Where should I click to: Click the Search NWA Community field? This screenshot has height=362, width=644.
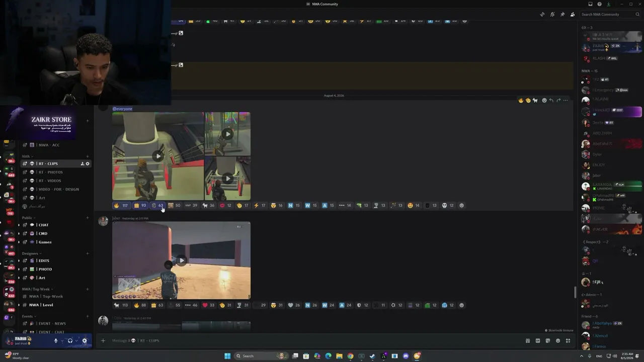coord(610,15)
